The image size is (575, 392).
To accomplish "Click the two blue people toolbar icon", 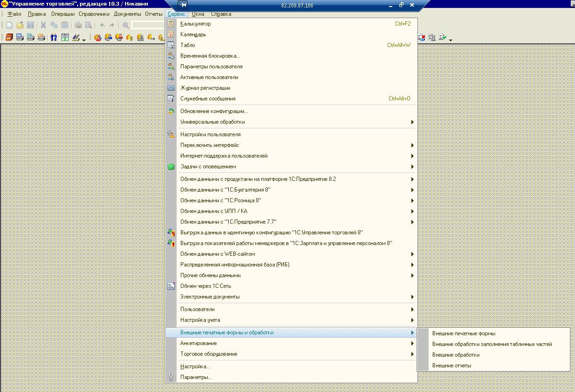I will (x=53, y=37).
